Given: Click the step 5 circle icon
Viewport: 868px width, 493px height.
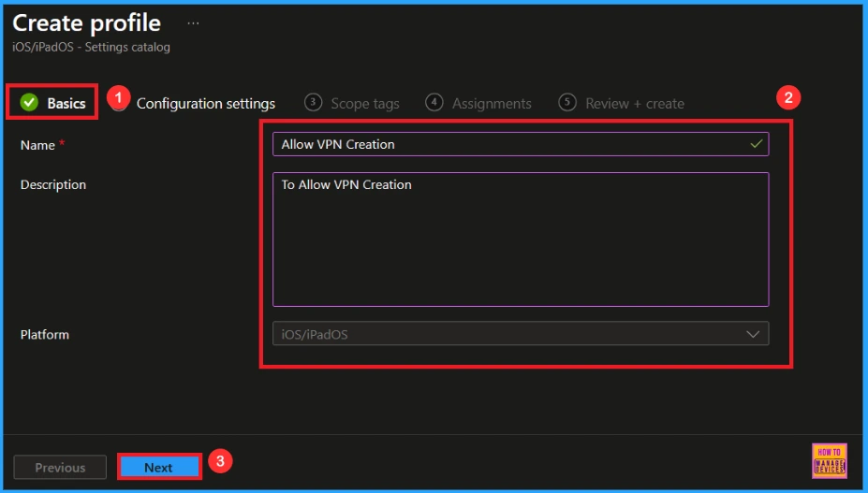Looking at the screenshot, I should pos(566,103).
